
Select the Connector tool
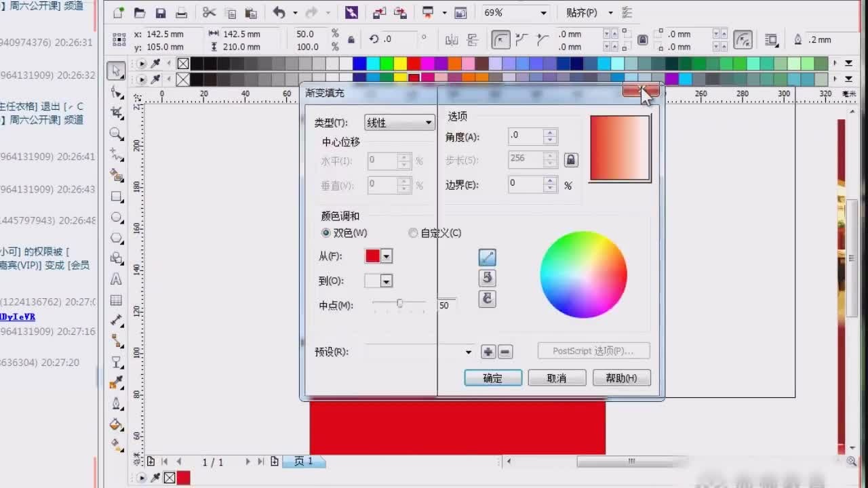[x=117, y=341]
